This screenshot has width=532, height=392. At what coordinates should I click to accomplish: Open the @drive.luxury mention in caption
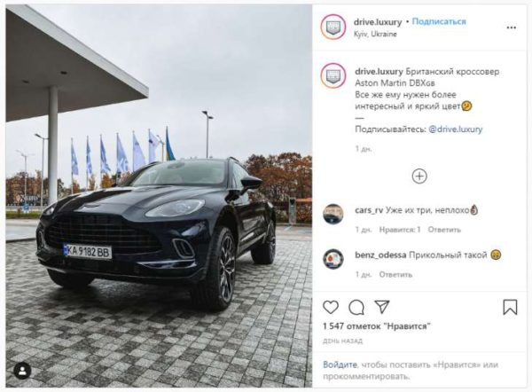pyautogui.click(x=456, y=129)
